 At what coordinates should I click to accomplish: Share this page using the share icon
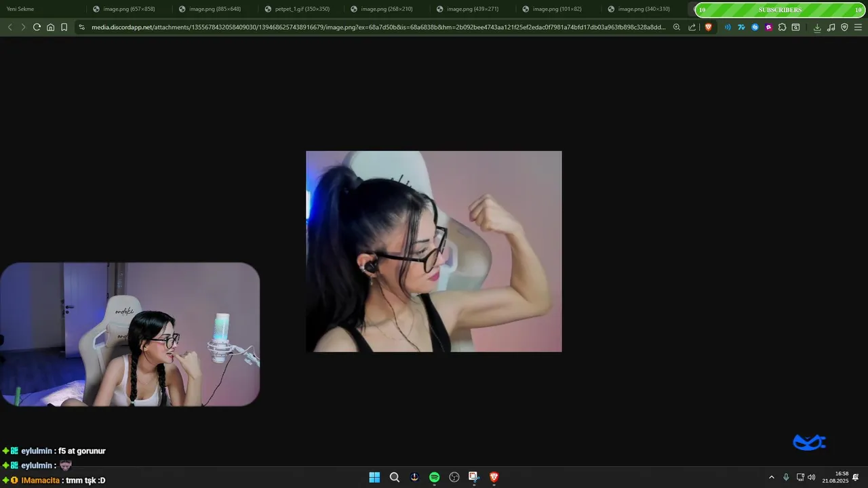pyautogui.click(x=692, y=27)
